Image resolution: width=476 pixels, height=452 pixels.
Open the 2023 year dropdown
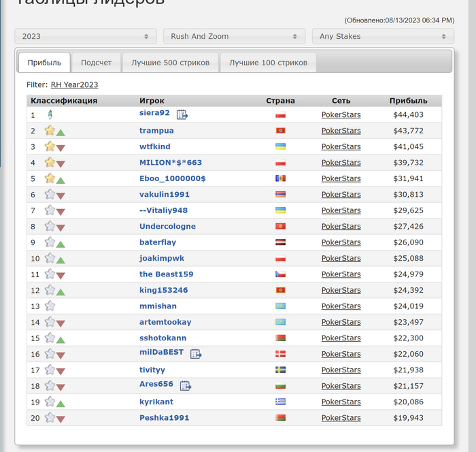(x=86, y=36)
